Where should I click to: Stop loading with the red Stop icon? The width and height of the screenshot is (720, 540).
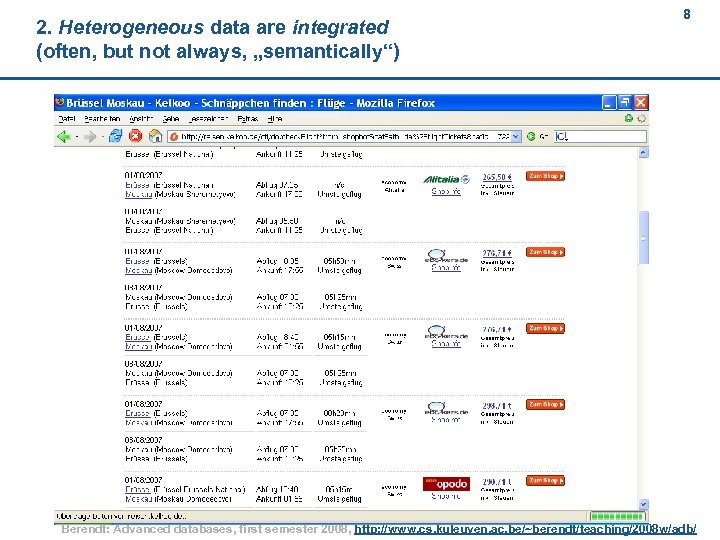click(135, 136)
